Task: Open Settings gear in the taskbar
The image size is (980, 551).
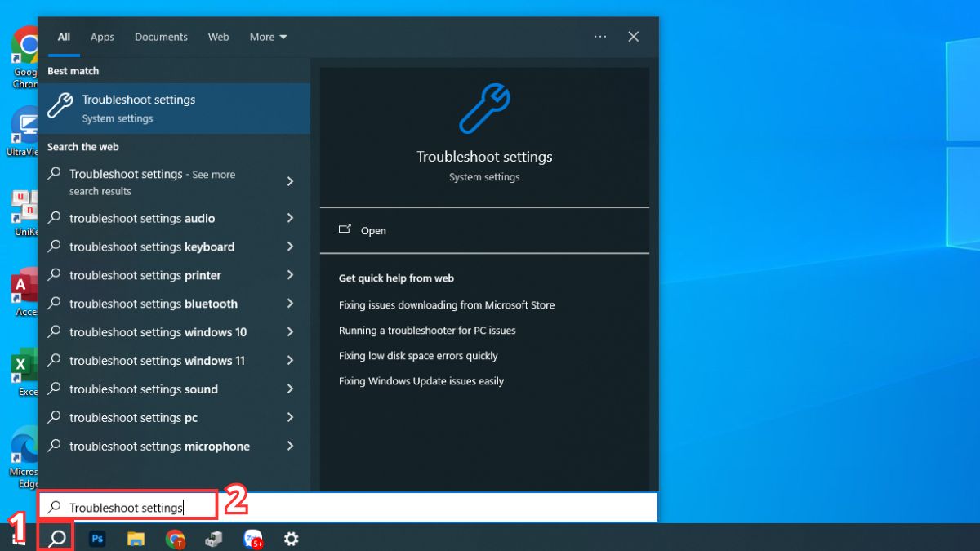Action: click(291, 539)
